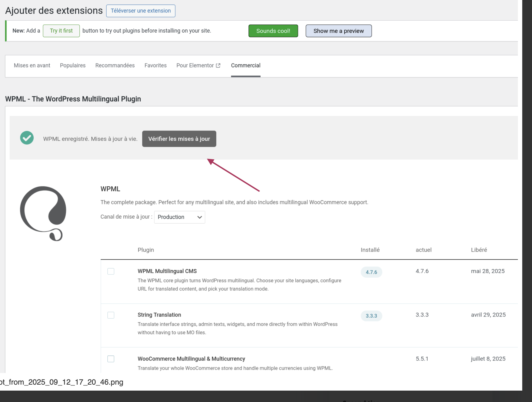The height and width of the screenshot is (402, 532).
Task: Click Vérifier les mises à jour button
Action: [x=179, y=139]
